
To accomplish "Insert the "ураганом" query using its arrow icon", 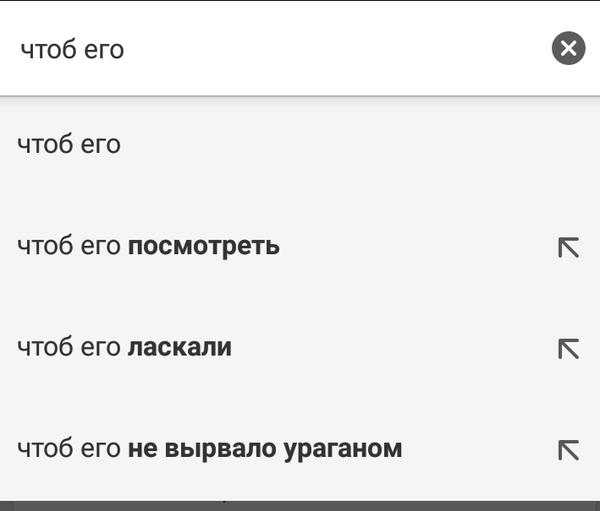I will 568,450.
